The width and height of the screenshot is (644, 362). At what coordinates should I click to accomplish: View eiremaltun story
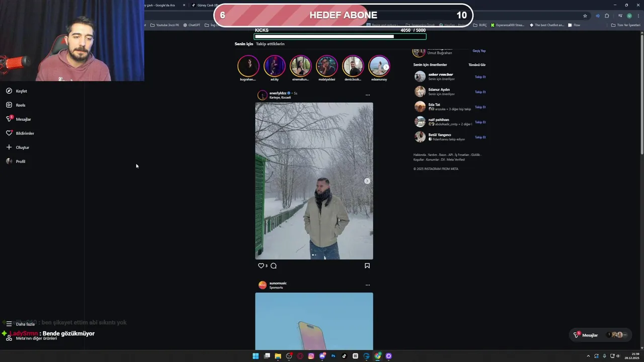(300, 66)
